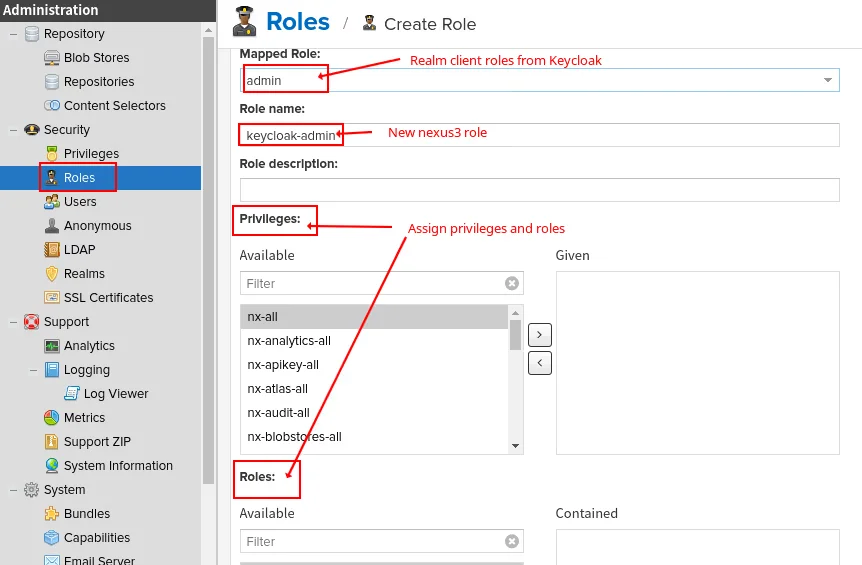Select Anonymous in the sidebar
Viewport: 862px width, 565px height.
tap(97, 226)
